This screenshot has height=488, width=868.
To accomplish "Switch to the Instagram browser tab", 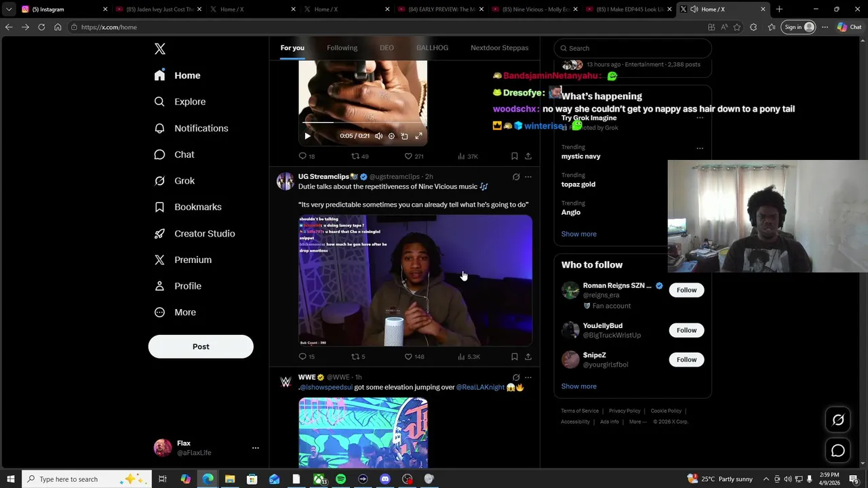I will 64,9.
